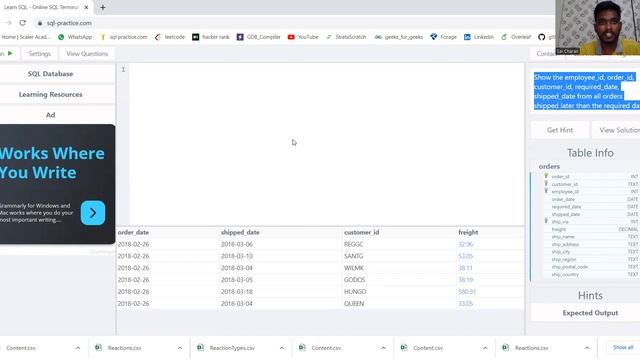Open ReactionTypes.csv download options chevron
The width and height of the screenshot is (640, 360).
pyautogui.click(x=282, y=348)
